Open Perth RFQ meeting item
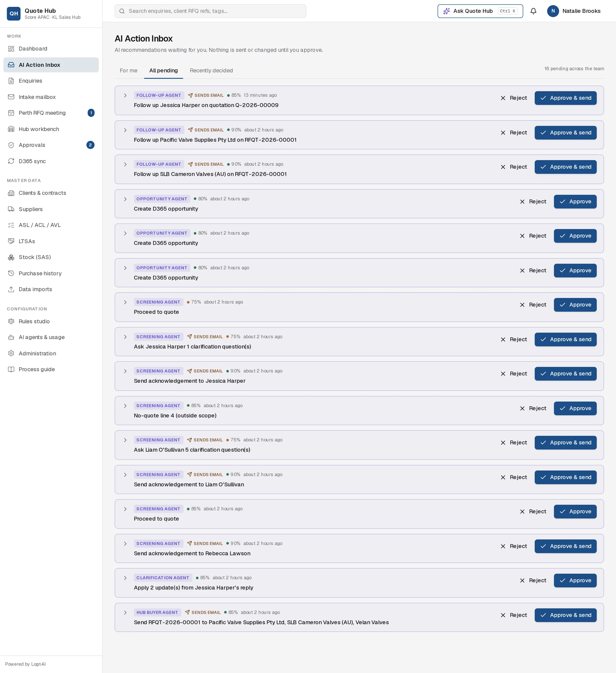The width and height of the screenshot is (616, 673). tap(51, 113)
